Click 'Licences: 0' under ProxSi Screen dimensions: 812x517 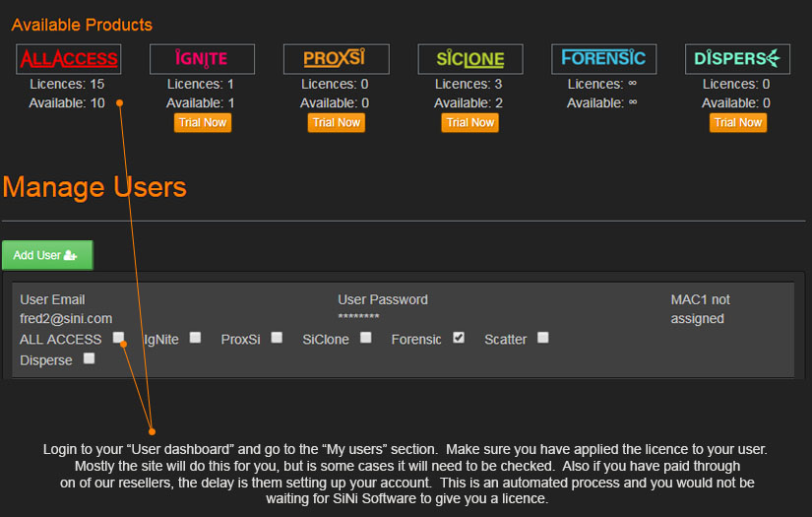point(335,84)
